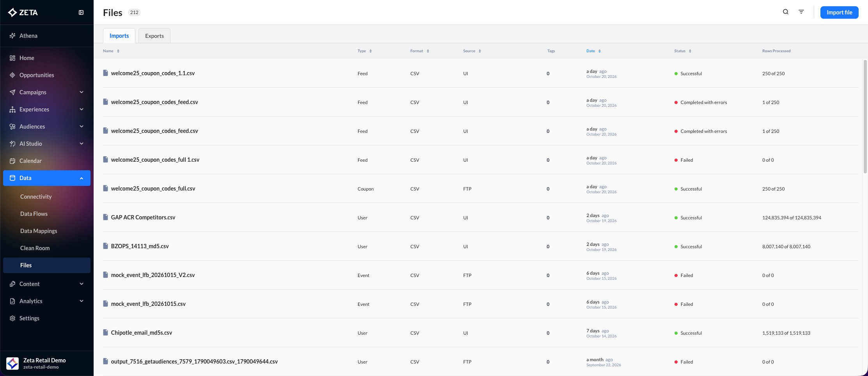Sort the table by Name column
Viewport: 868px width, 376px height.
click(111, 51)
